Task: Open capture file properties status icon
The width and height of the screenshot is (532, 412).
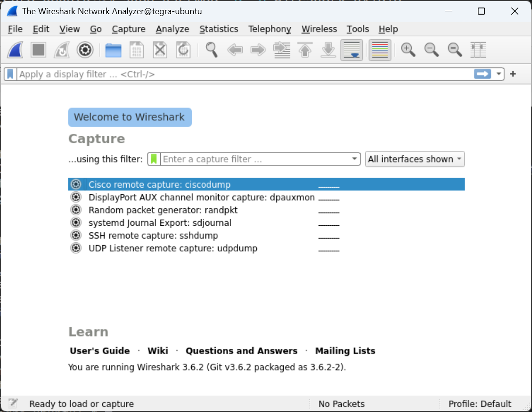Action: (x=13, y=403)
